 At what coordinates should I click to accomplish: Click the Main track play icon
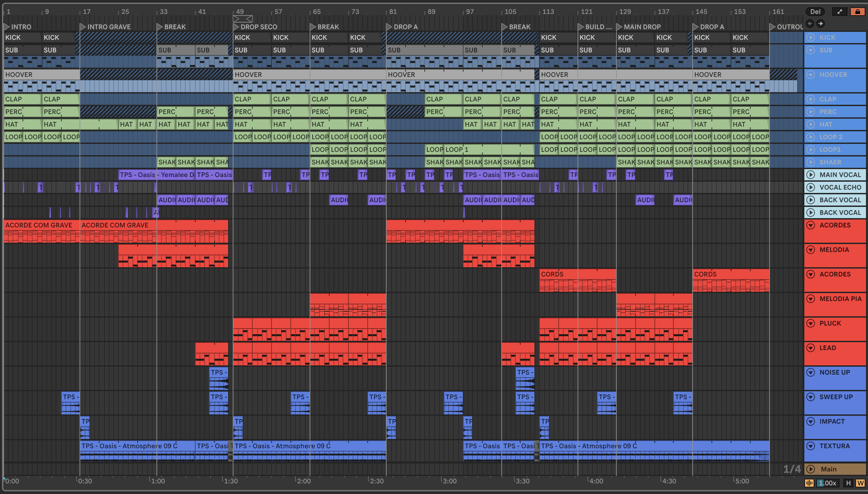(811, 469)
